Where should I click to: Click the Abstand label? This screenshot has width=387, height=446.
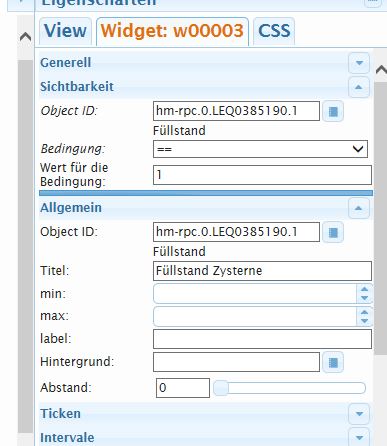pyautogui.click(x=66, y=388)
